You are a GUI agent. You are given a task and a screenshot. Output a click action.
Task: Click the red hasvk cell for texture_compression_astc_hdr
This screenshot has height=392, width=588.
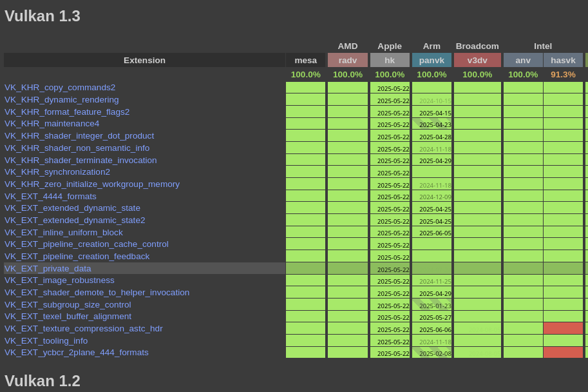coord(563,328)
